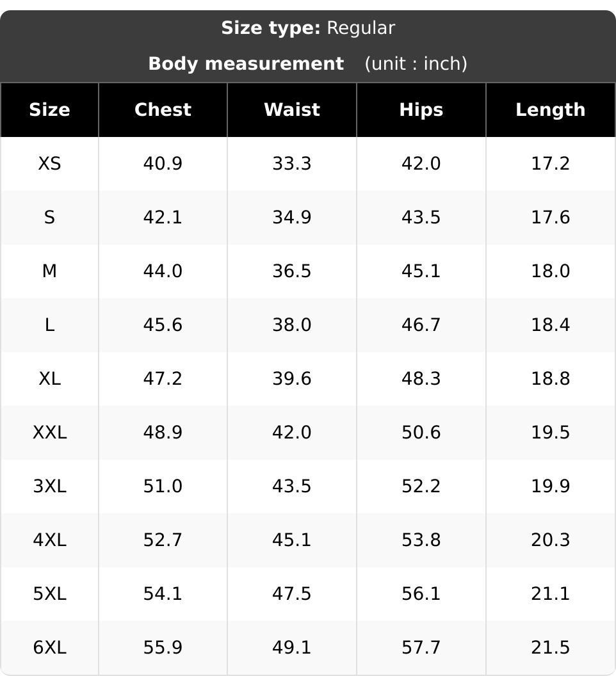Select length value 20.3 for 4XL
The height and width of the screenshot is (676, 616).
(551, 540)
